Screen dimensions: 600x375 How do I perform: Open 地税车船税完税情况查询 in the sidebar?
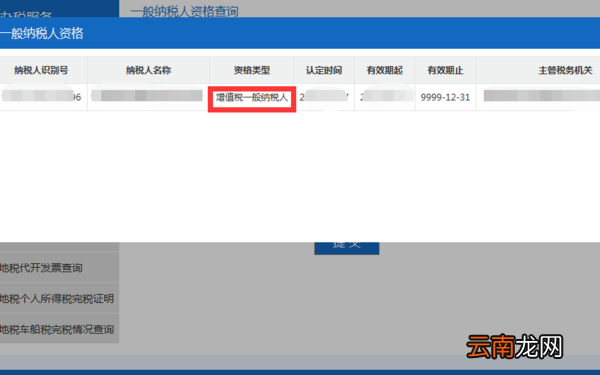coord(59,329)
